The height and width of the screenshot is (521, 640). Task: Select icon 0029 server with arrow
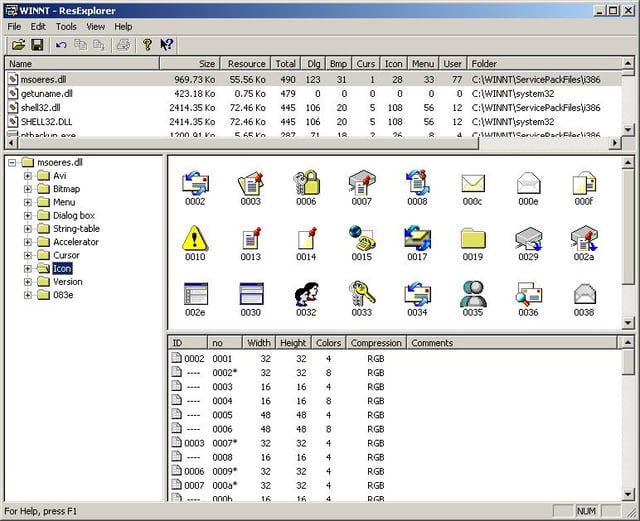tap(528, 243)
